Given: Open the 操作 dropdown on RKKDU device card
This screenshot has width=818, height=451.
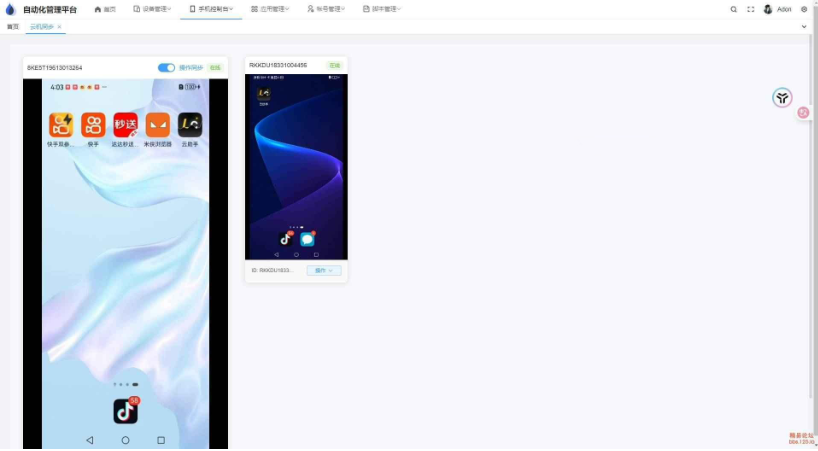Looking at the screenshot, I should pyautogui.click(x=324, y=271).
